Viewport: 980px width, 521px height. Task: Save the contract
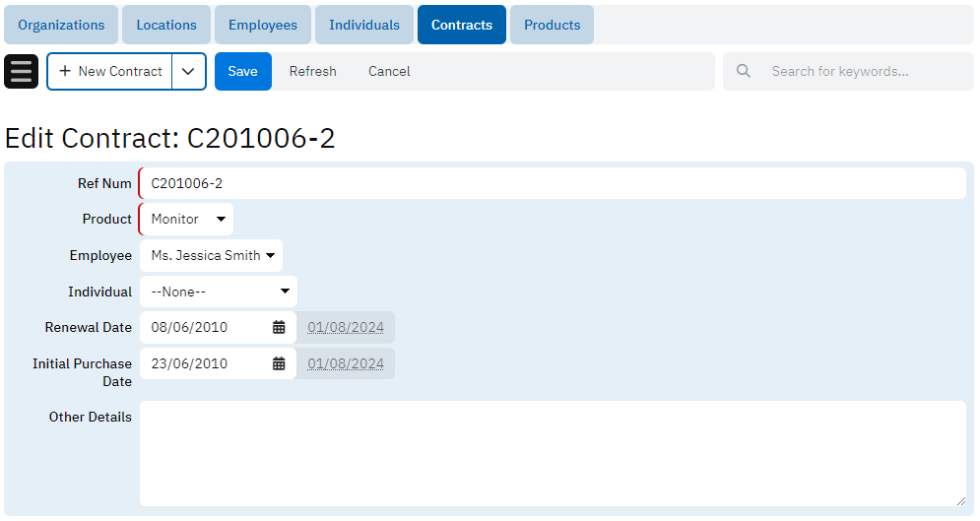pyautogui.click(x=242, y=72)
